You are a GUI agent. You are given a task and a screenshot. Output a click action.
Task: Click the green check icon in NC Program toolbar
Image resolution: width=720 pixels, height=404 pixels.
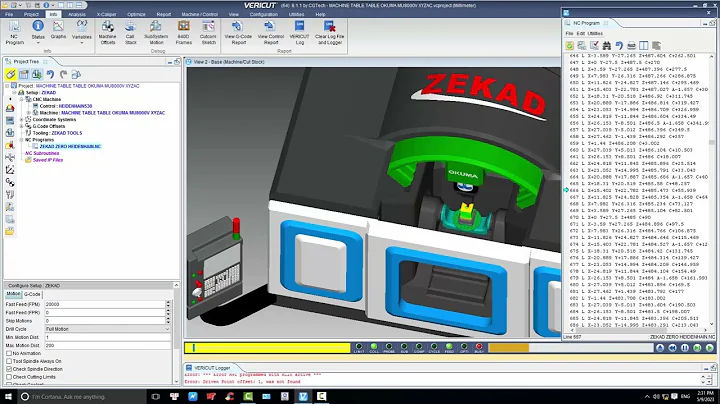(x=569, y=45)
